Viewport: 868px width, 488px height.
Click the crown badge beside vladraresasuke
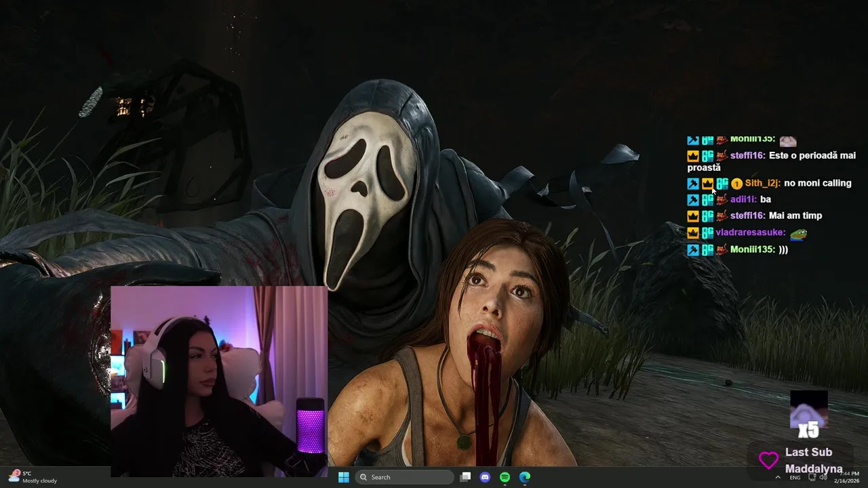(693, 233)
